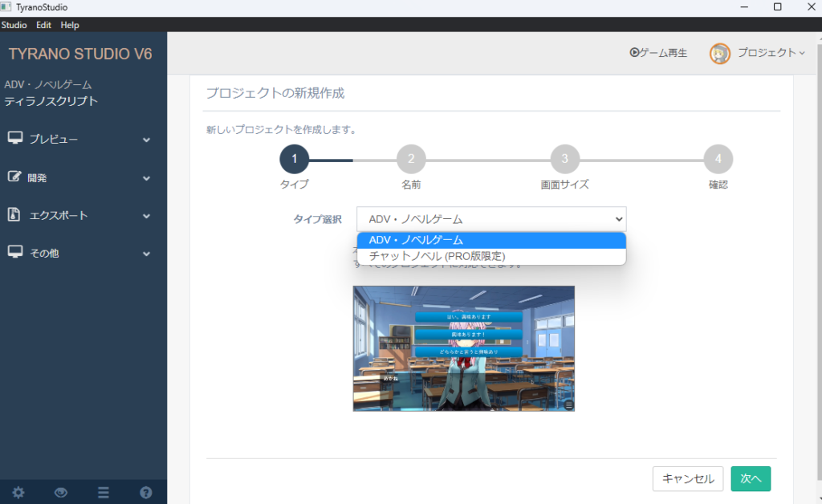Click the eye preview icon in sidebar footer
Image resolution: width=822 pixels, height=504 pixels.
coord(61,493)
